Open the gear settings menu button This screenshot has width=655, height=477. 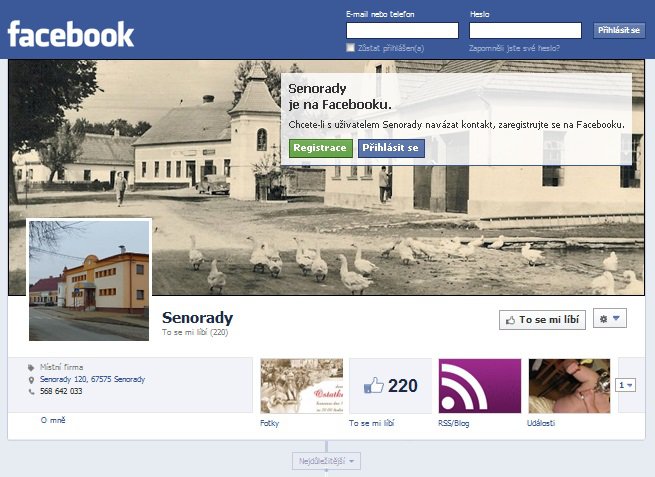tap(610, 319)
